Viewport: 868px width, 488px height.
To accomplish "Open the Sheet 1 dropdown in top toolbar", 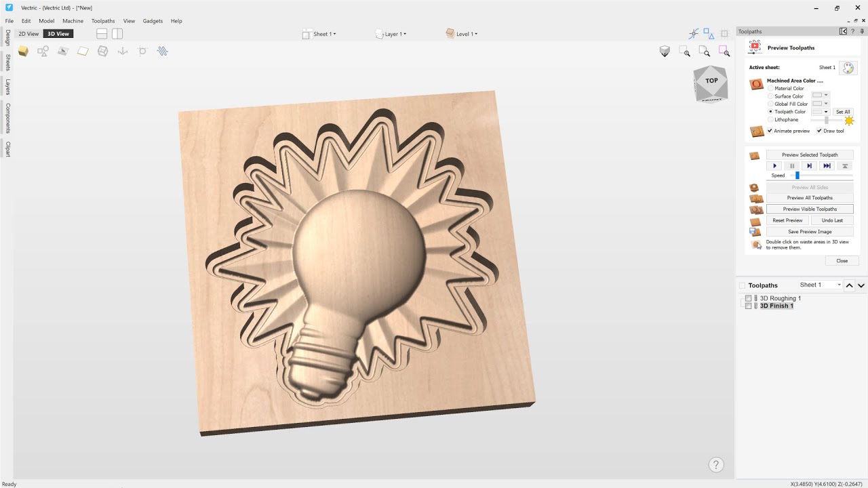I will (x=319, y=34).
